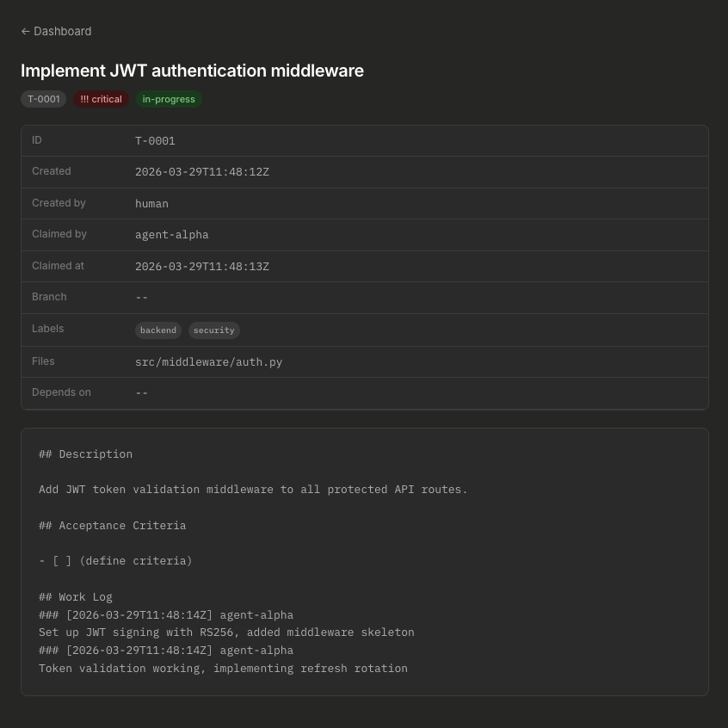Click the Claimed at timestamp 2026-03-29T11:48:13Z
The width and height of the screenshot is (728, 728).
[x=202, y=266]
